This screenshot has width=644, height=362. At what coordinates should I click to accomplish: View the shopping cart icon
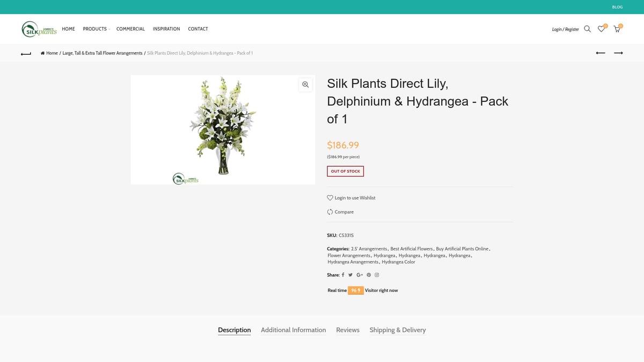[617, 29]
